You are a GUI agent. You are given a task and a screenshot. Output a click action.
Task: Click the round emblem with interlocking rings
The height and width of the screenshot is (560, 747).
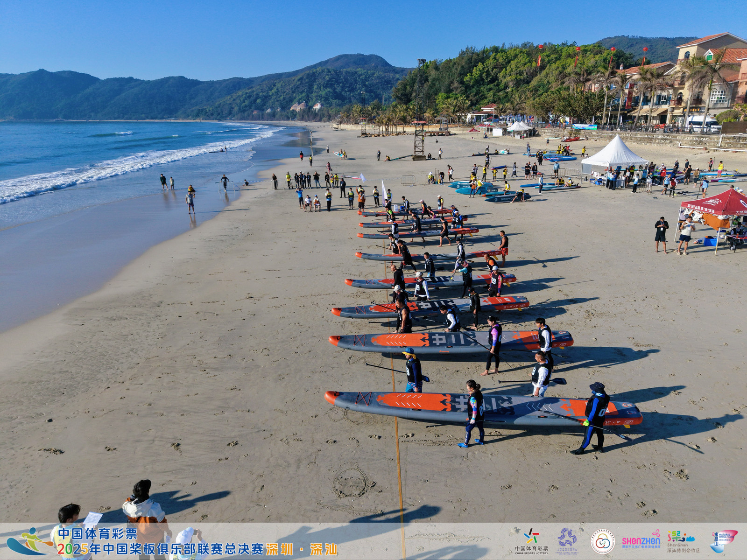pyautogui.click(x=602, y=541)
